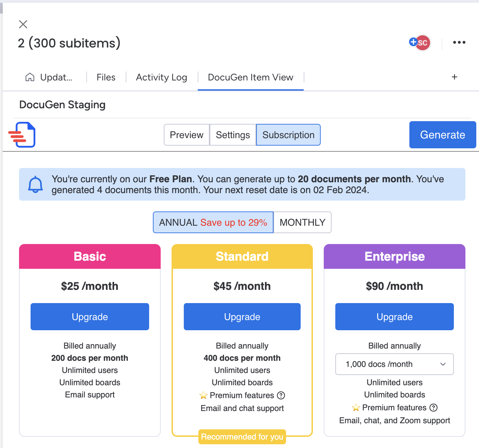The width and height of the screenshot is (479, 448).
Task: Click the DocuGen Staging heading
Action: click(x=63, y=105)
